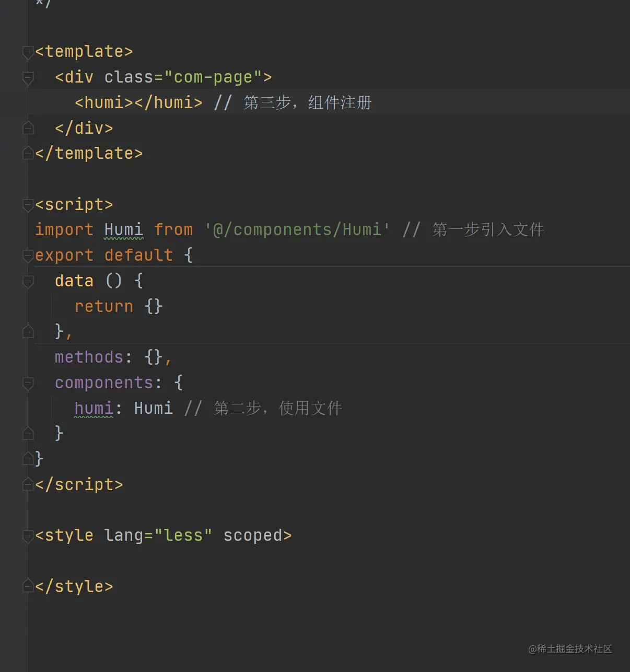Screen dimensions: 630x672
Task: Click the fold marker beside closing </div>
Action: [x=28, y=128]
